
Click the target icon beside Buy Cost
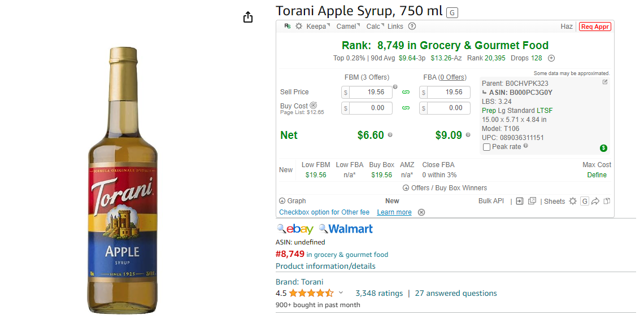(x=314, y=106)
